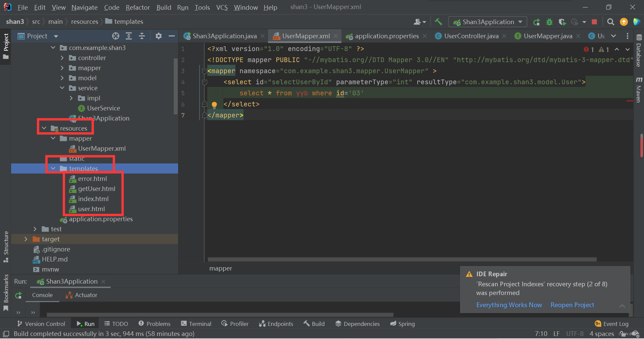Stop the running application red square

click(x=594, y=22)
